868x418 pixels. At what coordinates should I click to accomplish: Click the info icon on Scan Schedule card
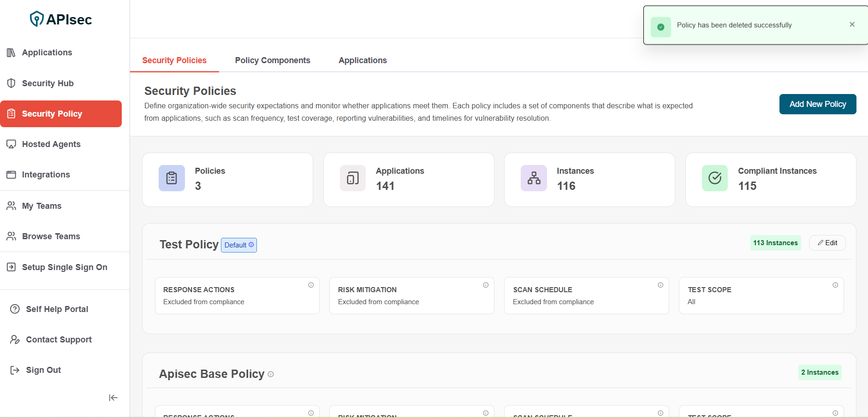(x=660, y=285)
